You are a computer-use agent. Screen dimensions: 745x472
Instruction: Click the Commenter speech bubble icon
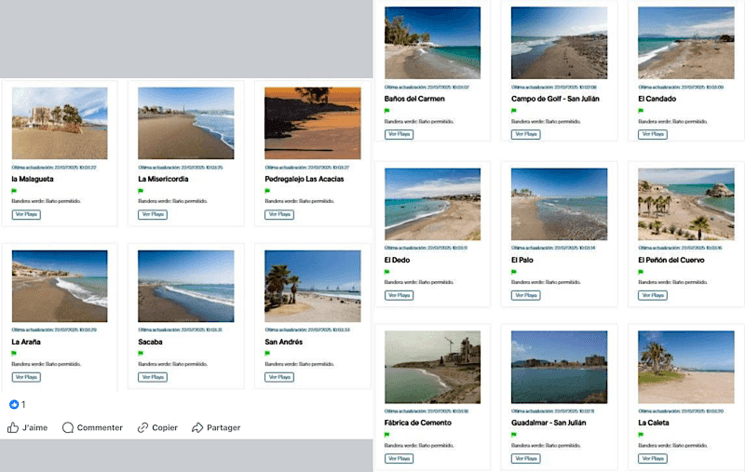pos(68,428)
